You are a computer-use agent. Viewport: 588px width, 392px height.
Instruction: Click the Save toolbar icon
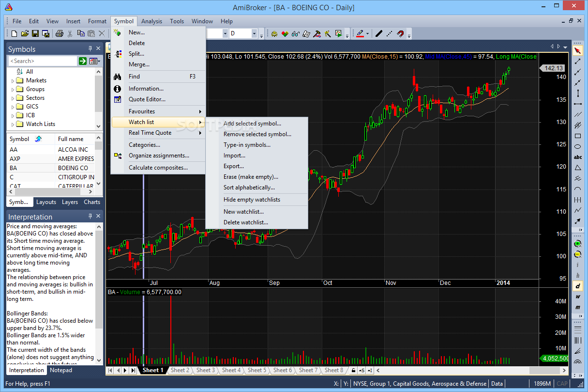point(35,33)
